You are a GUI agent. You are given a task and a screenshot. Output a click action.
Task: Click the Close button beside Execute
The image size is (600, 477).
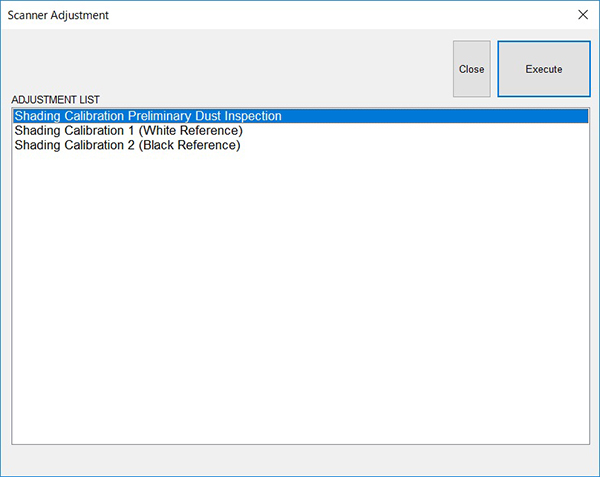(471, 69)
